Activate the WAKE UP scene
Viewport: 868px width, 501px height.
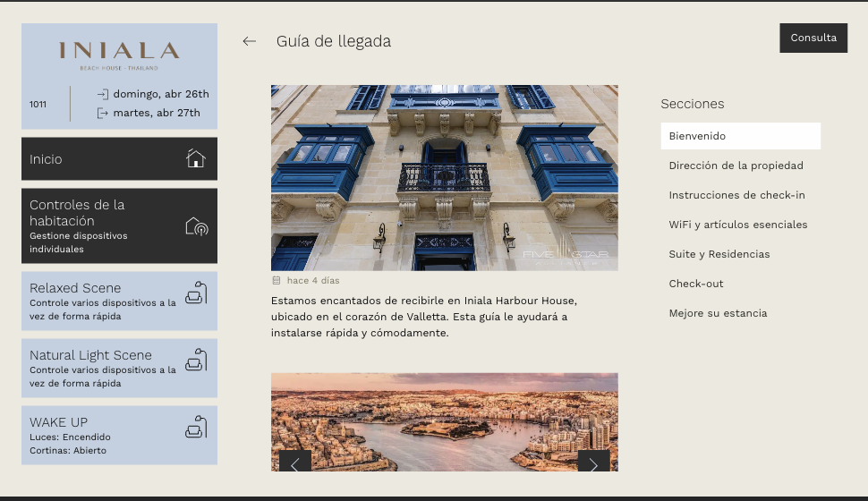tap(119, 435)
